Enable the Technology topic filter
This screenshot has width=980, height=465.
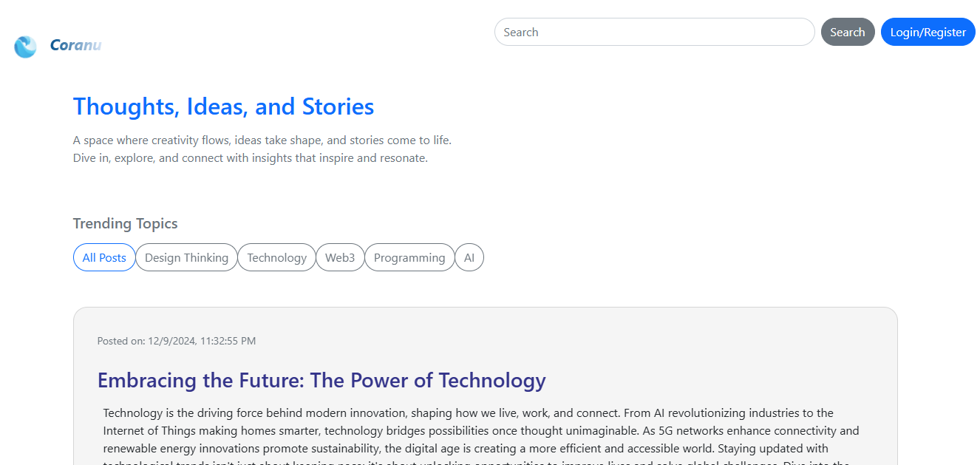tap(276, 257)
